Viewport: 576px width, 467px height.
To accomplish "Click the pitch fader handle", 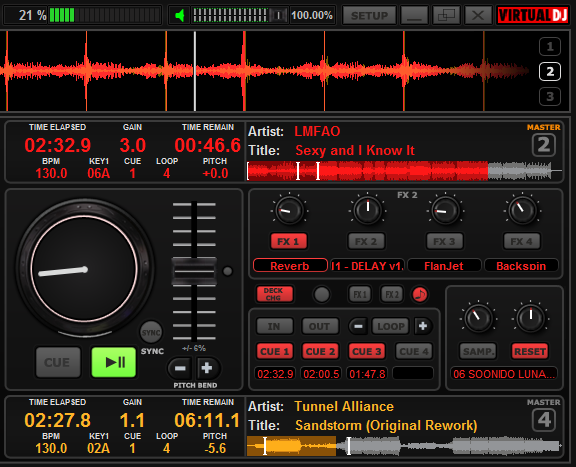I will 194,272.
